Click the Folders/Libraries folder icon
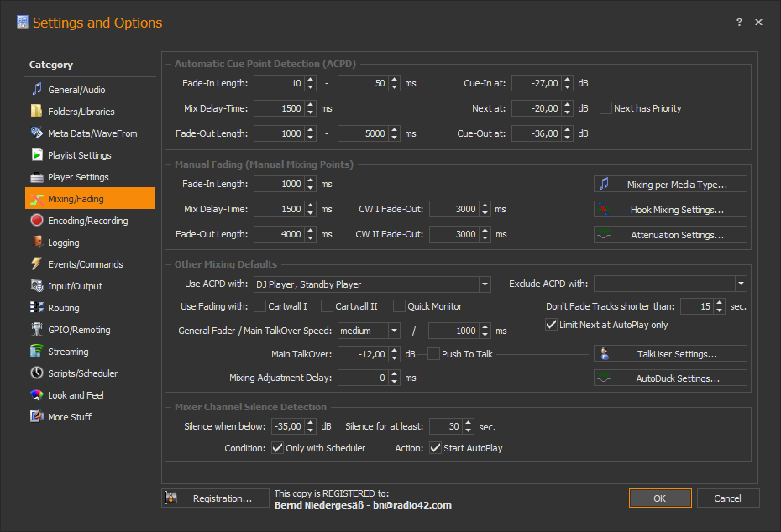This screenshot has width=781, height=532. point(37,112)
